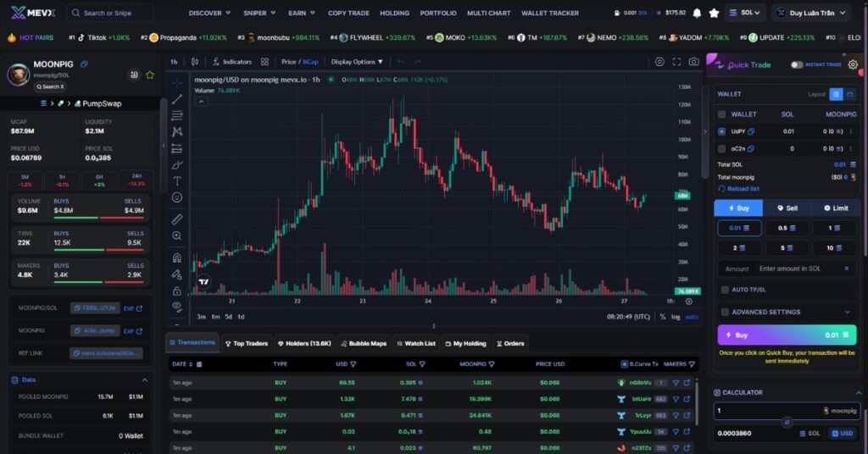Toggle magnet mode on chart

click(177, 257)
